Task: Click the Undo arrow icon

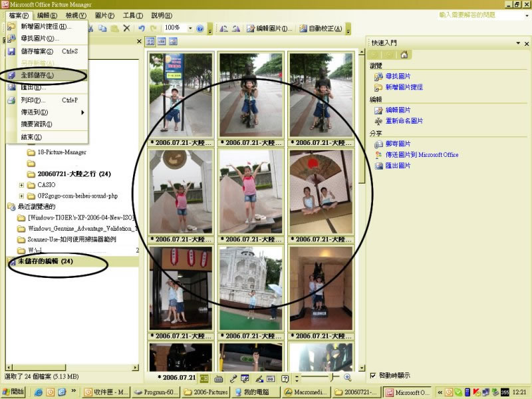Action: click(142, 29)
